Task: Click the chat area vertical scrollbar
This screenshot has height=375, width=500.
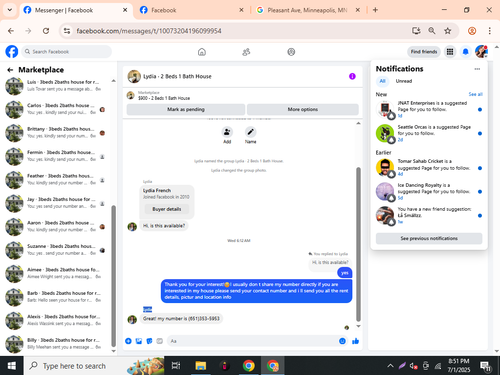Action: pos(358,244)
